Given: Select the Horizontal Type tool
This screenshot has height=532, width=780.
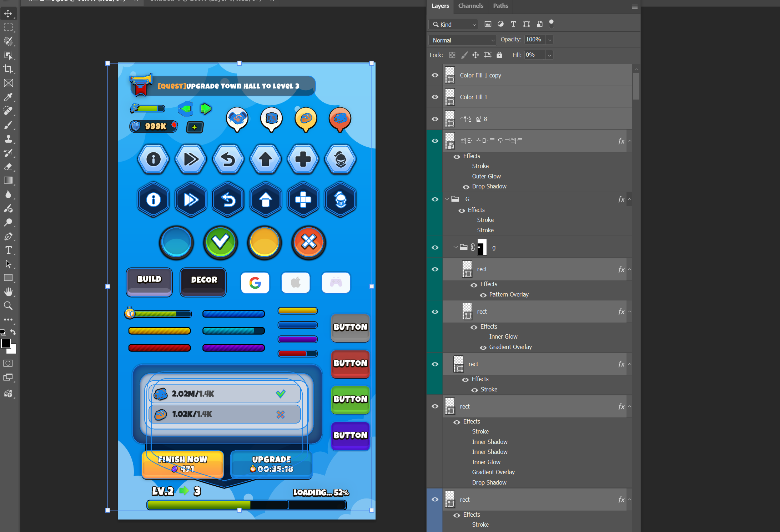Looking at the screenshot, I should tap(8, 250).
